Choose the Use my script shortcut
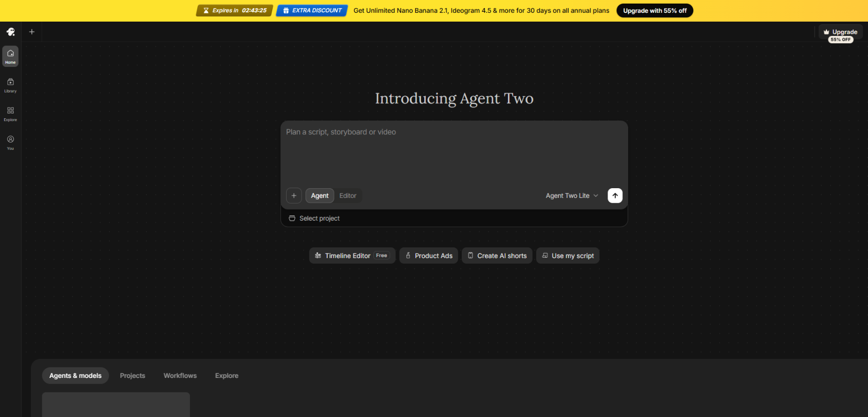This screenshot has width=868, height=417. pos(568,256)
